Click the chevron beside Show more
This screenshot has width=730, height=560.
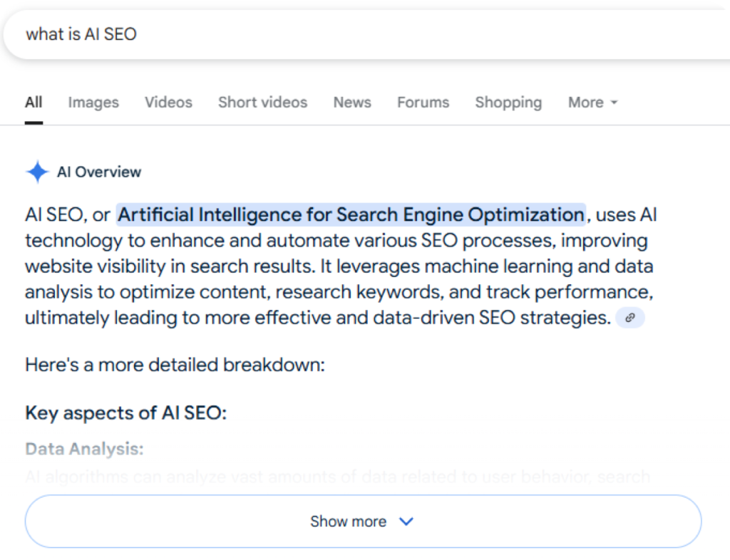[x=406, y=522]
